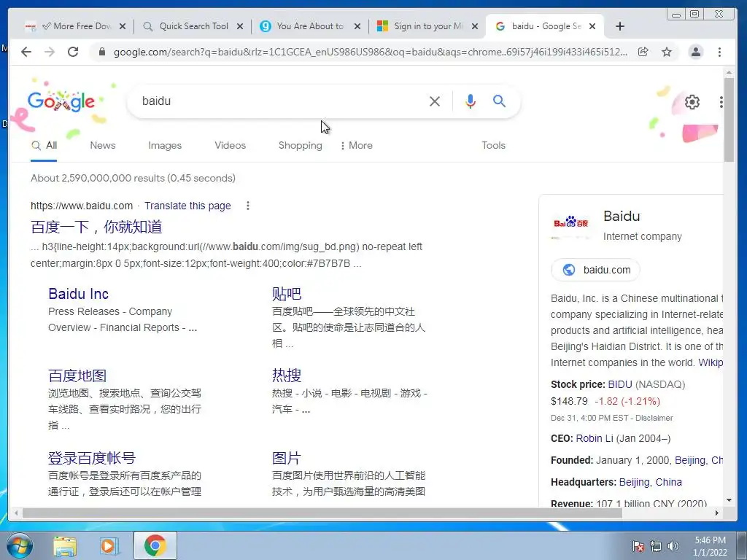The width and height of the screenshot is (747, 560).
Task: Click the address bar URL
Action: pyautogui.click(x=370, y=52)
